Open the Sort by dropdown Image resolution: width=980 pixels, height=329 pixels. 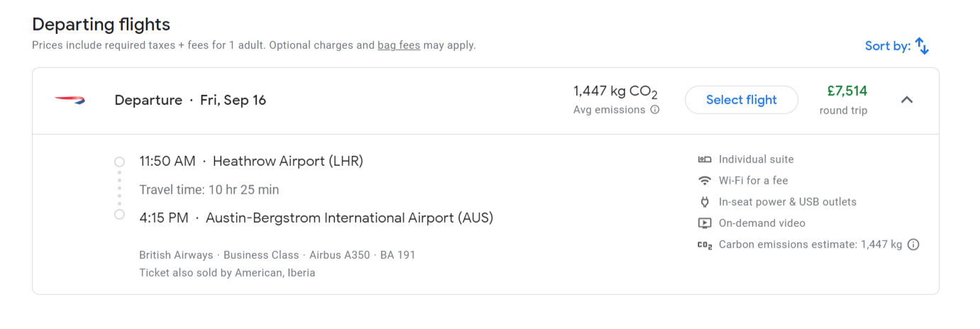tap(897, 46)
